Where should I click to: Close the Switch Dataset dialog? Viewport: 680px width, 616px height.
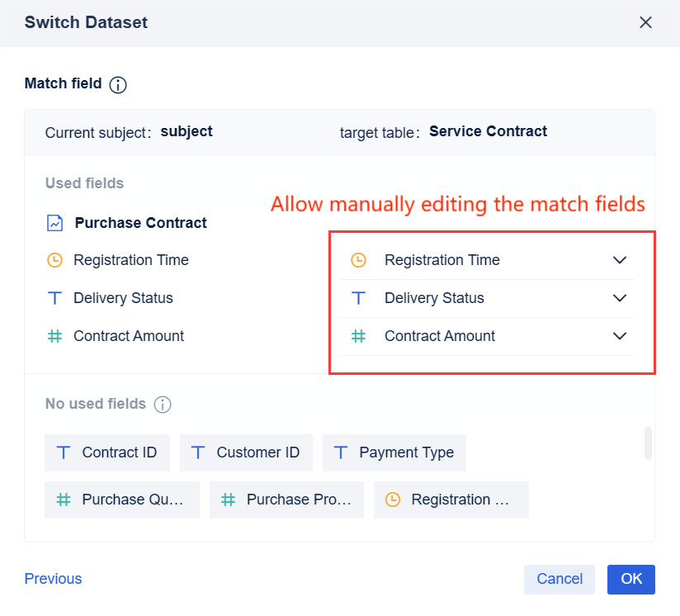point(645,22)
